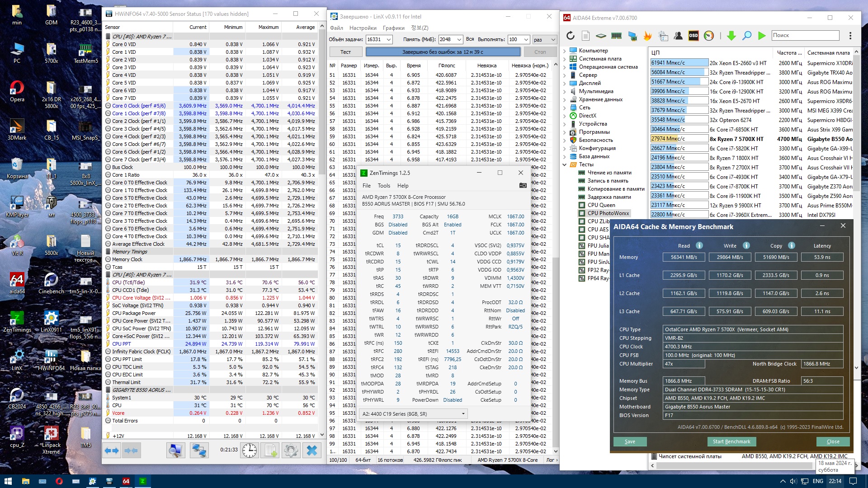Open HWiNFO settings gear icon

(291, 450)
